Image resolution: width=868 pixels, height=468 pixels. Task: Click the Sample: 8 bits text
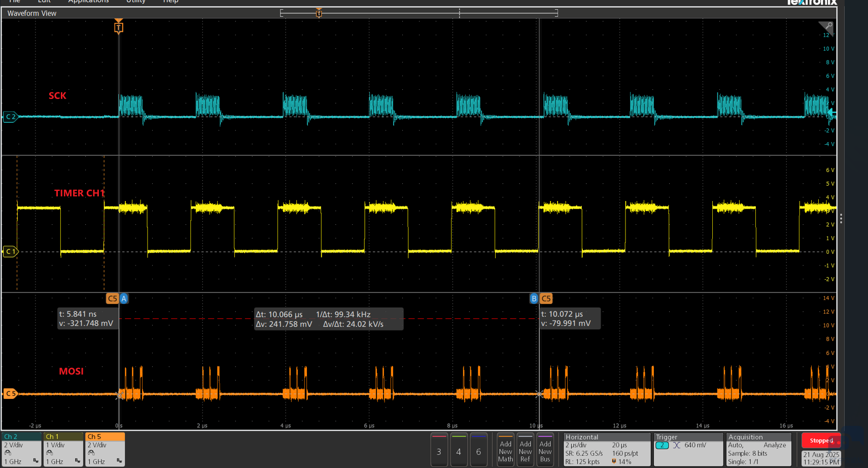click(x=748, y=453)
